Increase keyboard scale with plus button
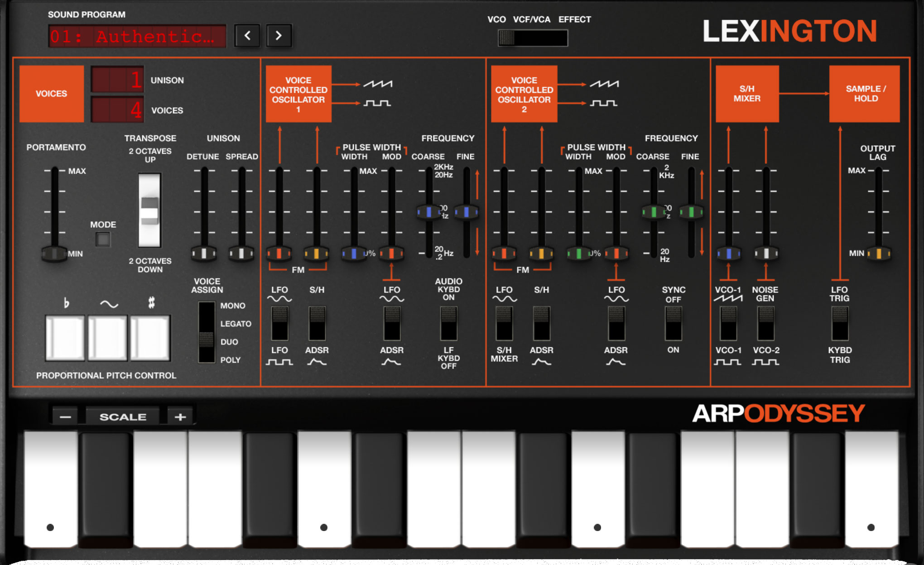924x565 pixels. coord(180,417)
